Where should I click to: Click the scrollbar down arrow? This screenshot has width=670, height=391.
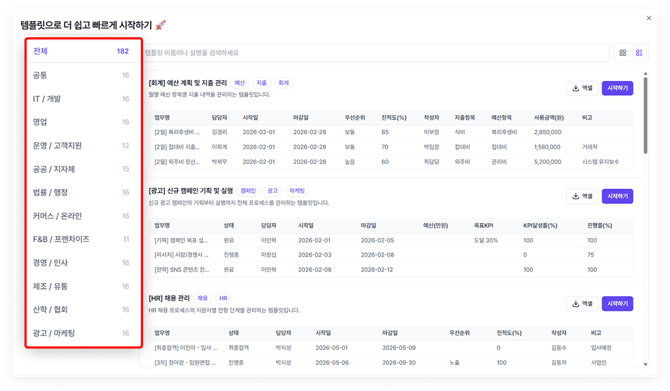tap(645, 365)
